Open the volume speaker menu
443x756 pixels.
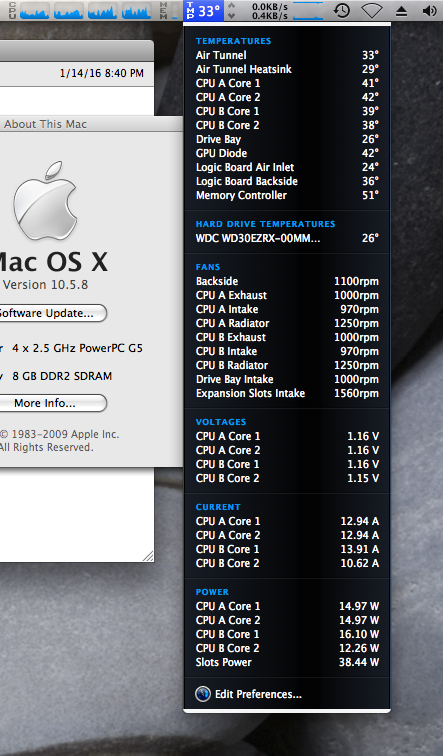pyautogui.click(x=429, y=10)
